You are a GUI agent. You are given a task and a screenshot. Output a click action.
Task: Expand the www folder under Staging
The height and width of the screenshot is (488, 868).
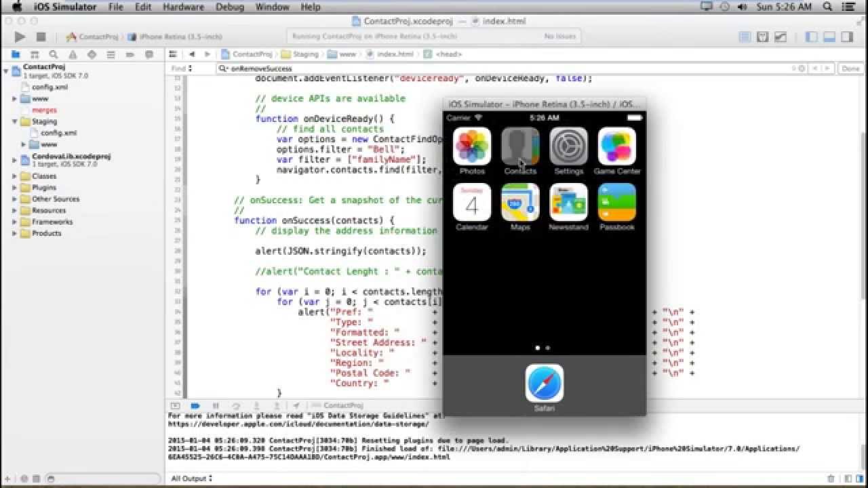(x=23, y=144)
